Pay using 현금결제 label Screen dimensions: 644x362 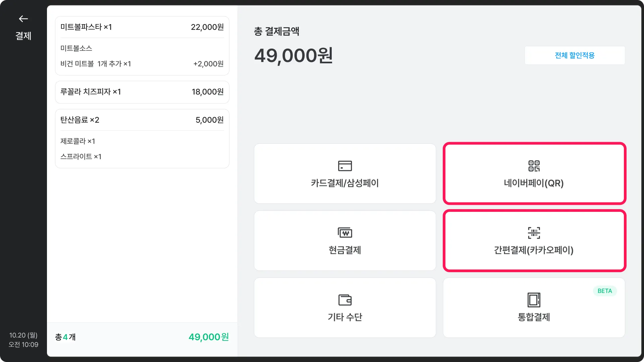point(345,250)
